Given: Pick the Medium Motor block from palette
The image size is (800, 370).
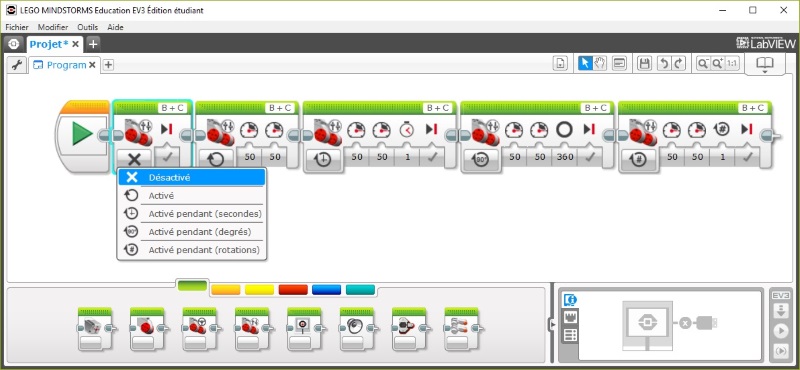Looking at the screenshot, I should pos(96,329).
